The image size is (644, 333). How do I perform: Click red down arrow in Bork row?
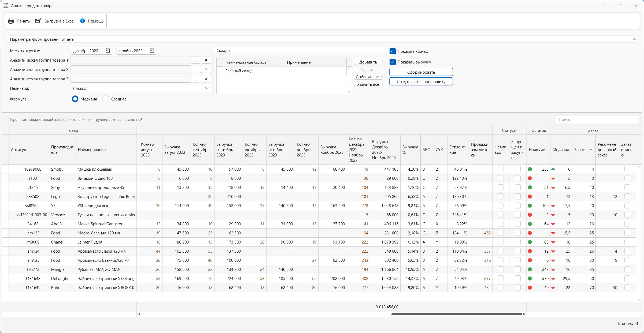[x=553, y=288]
